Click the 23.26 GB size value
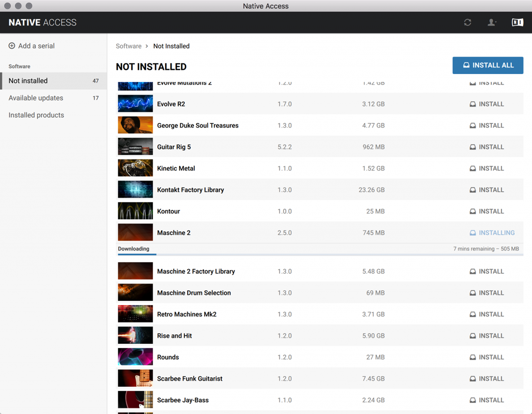The height and width of the screenshot is (414, 532). point(372,190)
